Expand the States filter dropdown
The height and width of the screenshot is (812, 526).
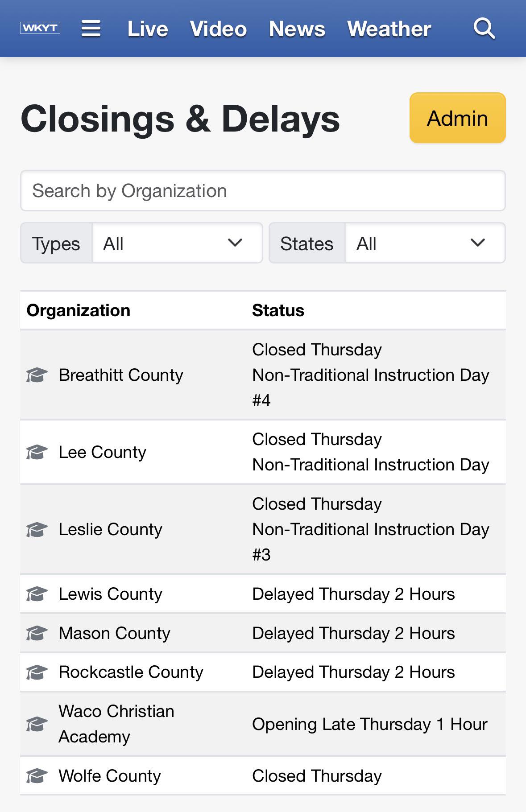point(425,243)
